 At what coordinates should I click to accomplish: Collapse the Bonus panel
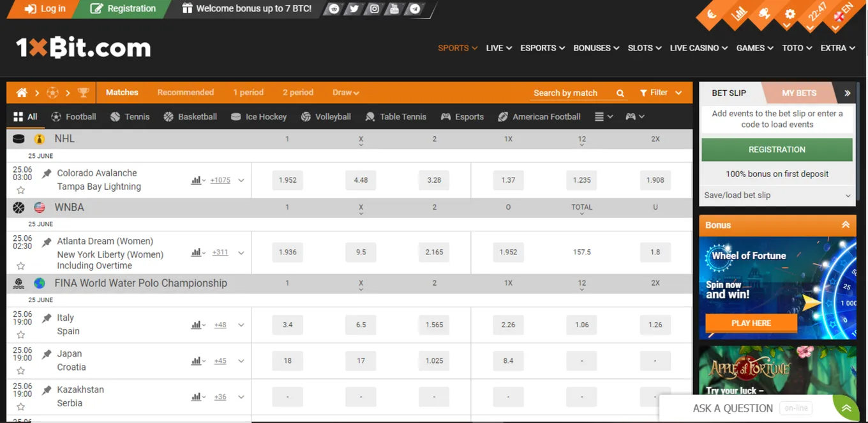pos(846,225)
